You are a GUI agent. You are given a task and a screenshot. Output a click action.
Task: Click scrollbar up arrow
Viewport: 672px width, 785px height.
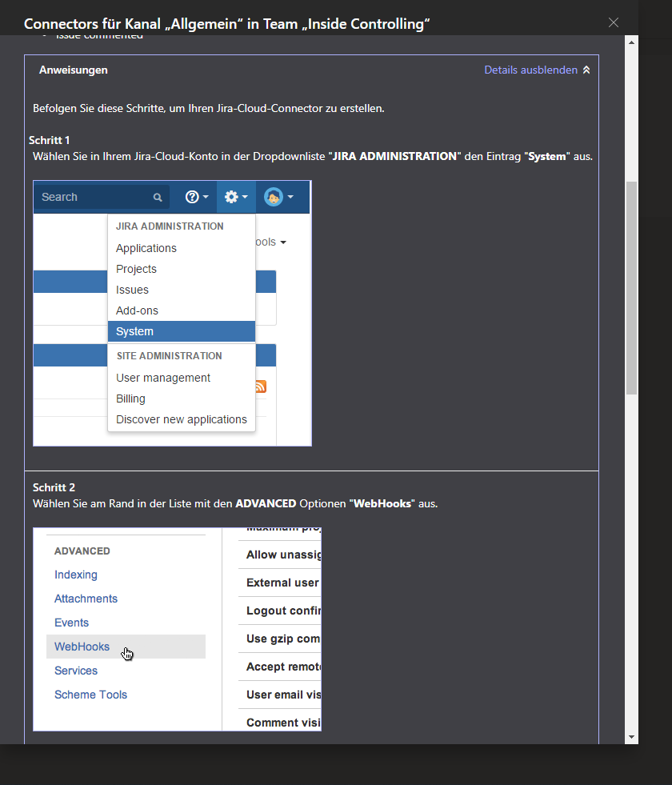pos(631,42)
